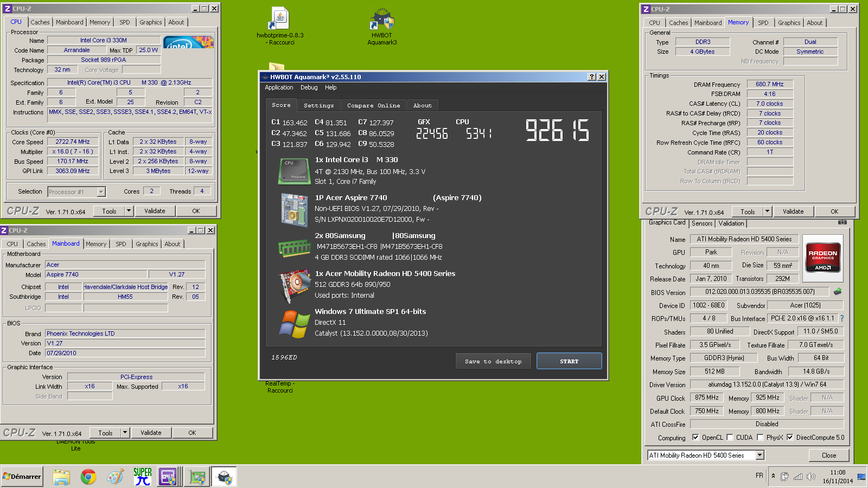Click the Intel logo in CPU-Z
The width and height of the screenshot is (868, 488).
click(188, 42)
